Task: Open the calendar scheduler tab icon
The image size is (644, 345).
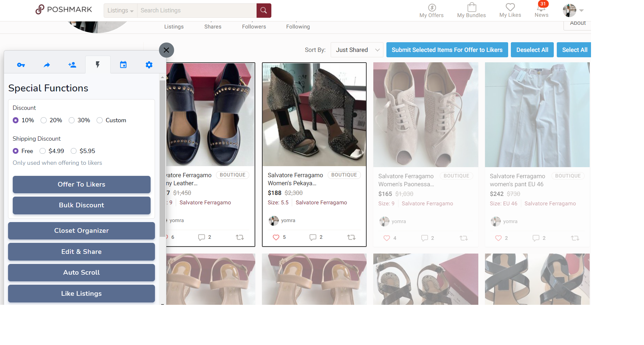Action: 123,65
